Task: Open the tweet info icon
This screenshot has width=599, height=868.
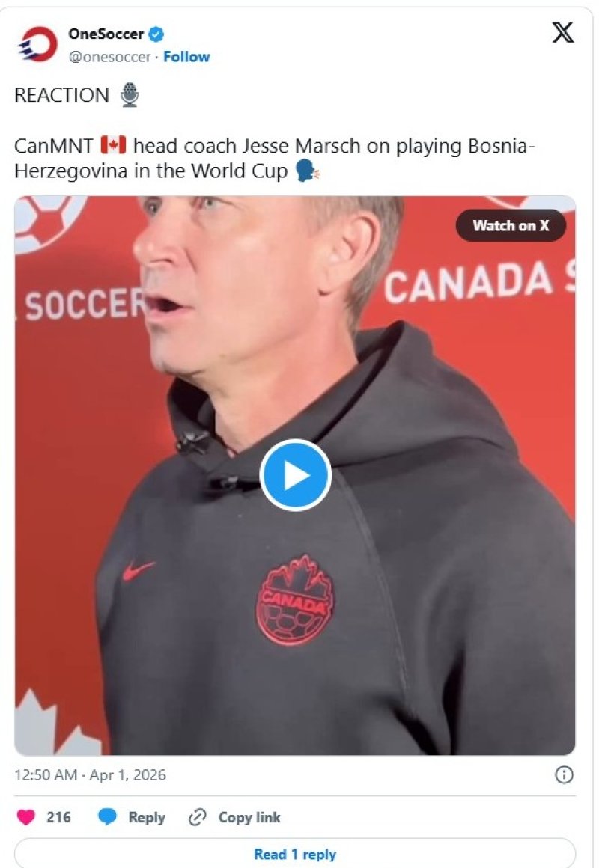Action: (564, 775)
